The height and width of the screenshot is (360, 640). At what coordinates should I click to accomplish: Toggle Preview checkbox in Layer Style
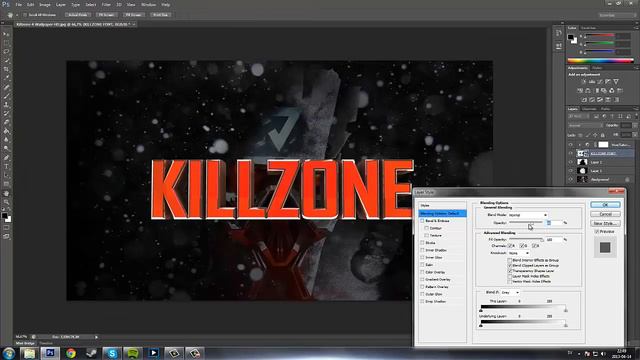click(597, 231)
